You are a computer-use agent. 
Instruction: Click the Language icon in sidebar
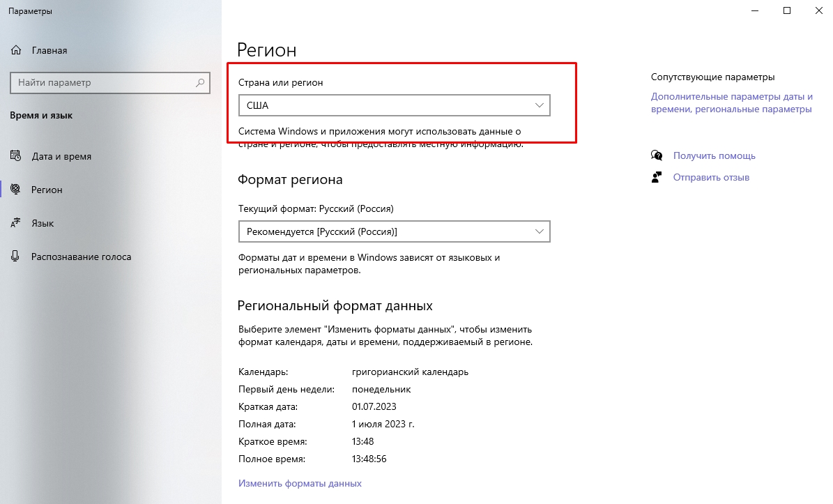point(16,223)
